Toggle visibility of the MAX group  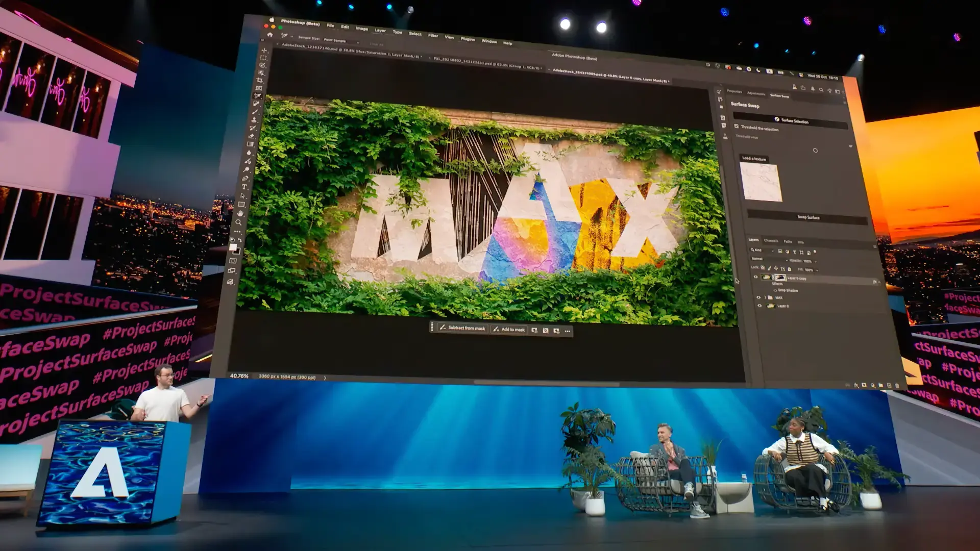point(759,297)
